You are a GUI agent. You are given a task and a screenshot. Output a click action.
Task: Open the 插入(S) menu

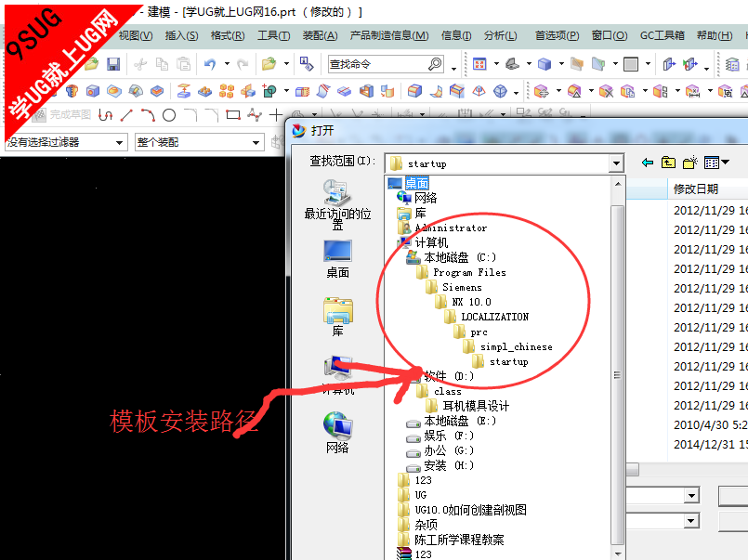pyautogui.click(x=182, y=35)
